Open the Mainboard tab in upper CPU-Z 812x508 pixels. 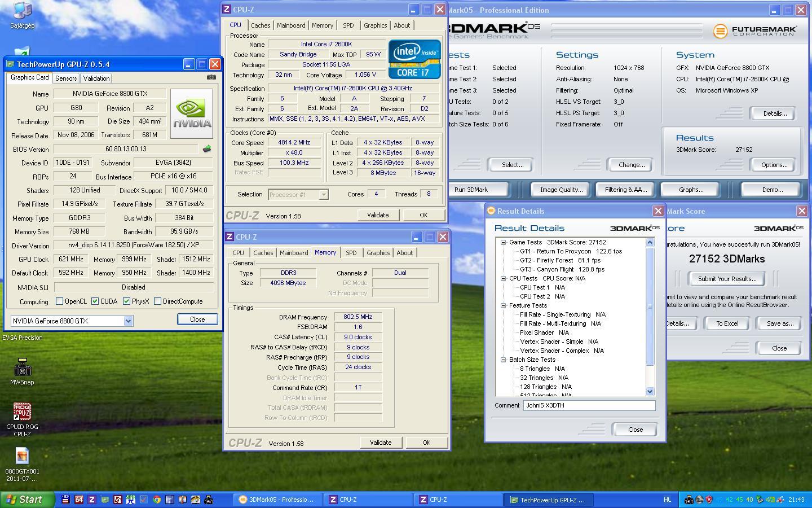coord(291,25)
